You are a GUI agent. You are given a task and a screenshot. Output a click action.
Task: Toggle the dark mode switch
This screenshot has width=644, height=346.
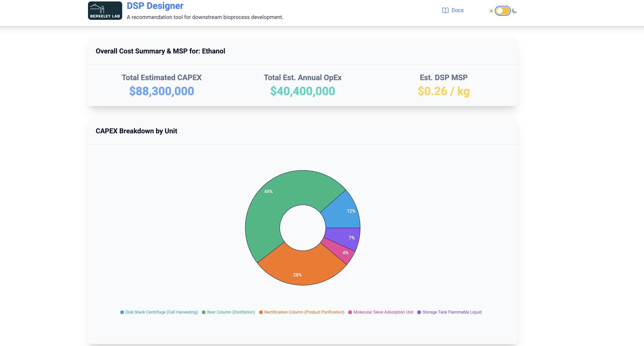(503, 11)
